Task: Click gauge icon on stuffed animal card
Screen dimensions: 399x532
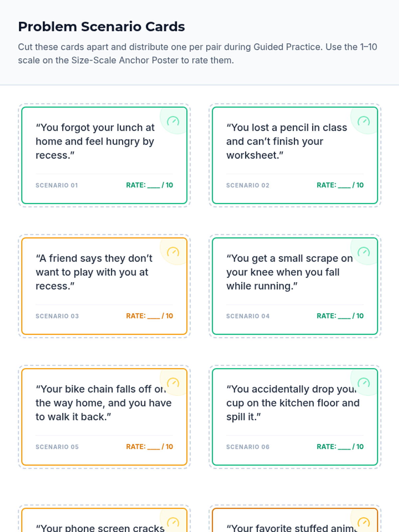Action: [x=363, y=522]
